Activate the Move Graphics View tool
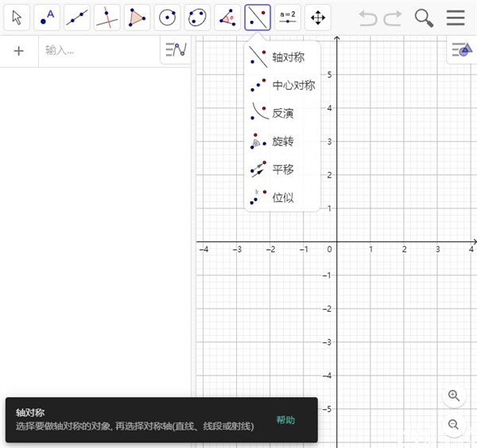Image resolution: width=477 pixels, height=448 pixels. click(x=317, y=17)
